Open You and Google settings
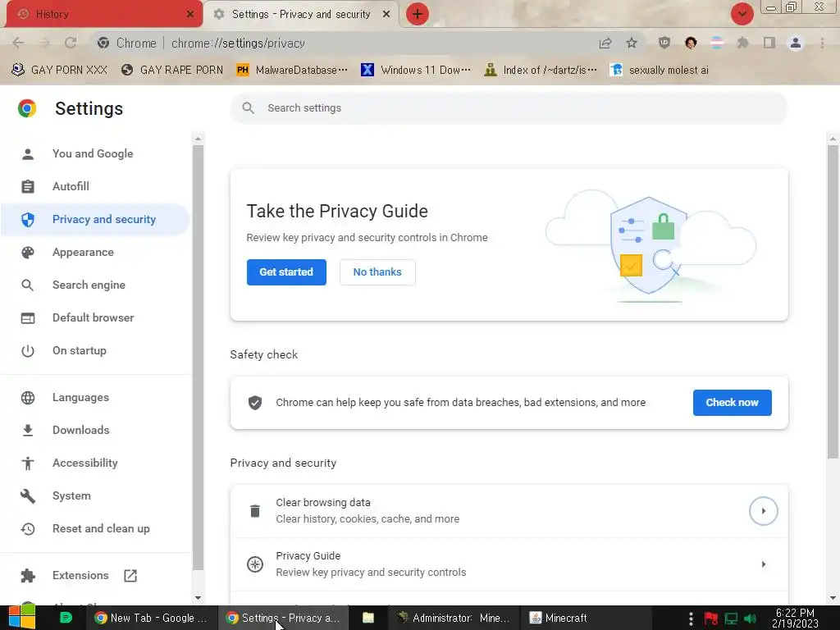840x630 pixels. click(x=95, y=153)
